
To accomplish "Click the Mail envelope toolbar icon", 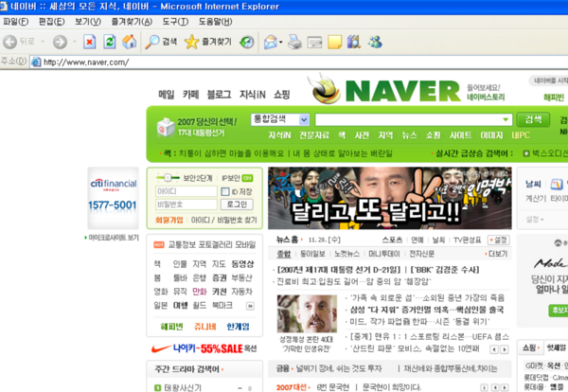I will 271,42.
